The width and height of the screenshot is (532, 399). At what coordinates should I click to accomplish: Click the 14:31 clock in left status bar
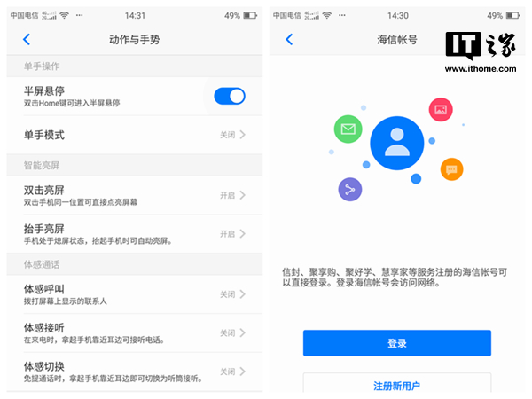(x=135, y=16)
